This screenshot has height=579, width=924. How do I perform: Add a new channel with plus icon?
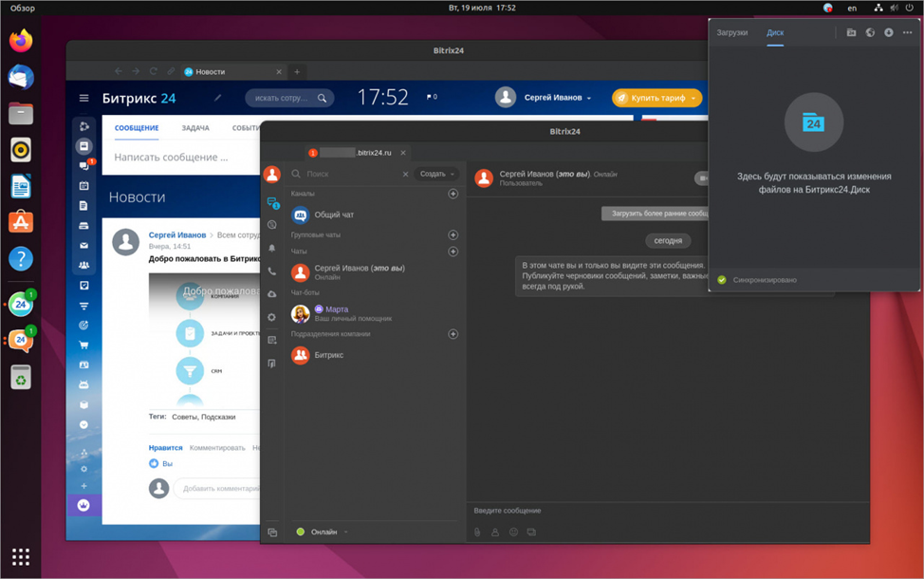[x=453, y=194]
